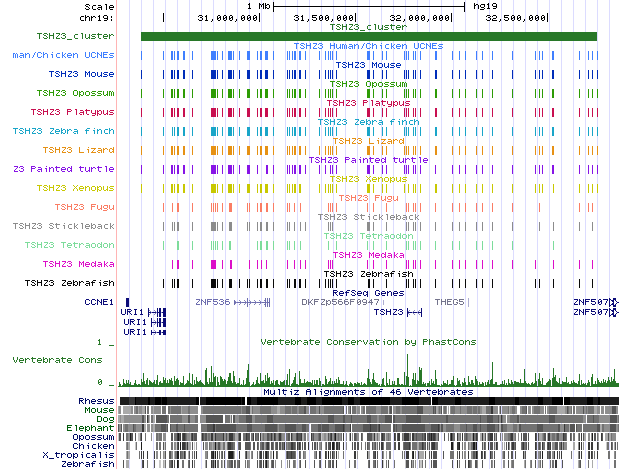Click the TSHZ3 gene in RefSeq Genes
Image resolution: width=620 pixels, height=469 pixels.
coord(391,312)
